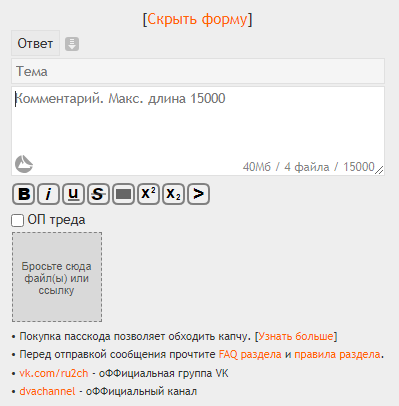The image size is (399, 406).
Task: Click the Скрыть форму link
Action: tap(198, 19)
